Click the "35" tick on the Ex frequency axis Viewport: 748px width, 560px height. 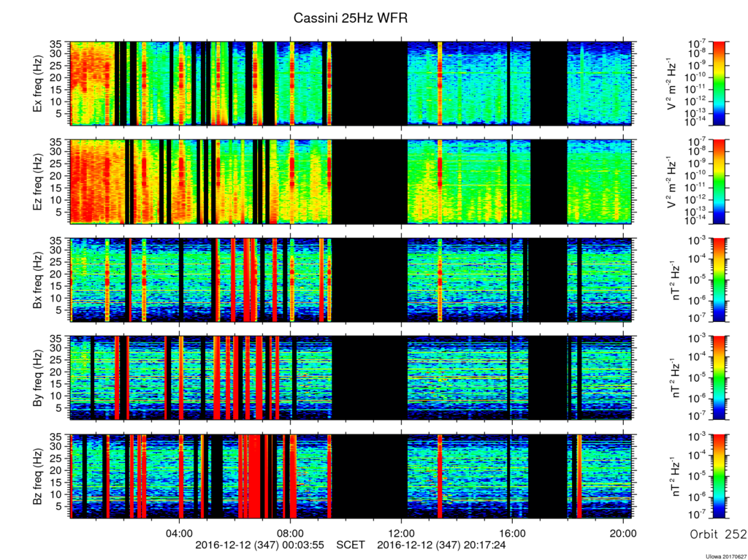point(57,45)
